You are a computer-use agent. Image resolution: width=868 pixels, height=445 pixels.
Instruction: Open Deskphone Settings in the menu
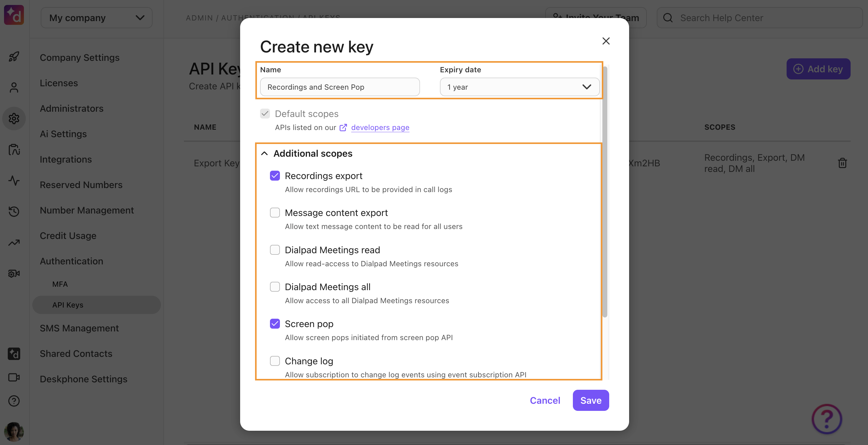point(84,379)
